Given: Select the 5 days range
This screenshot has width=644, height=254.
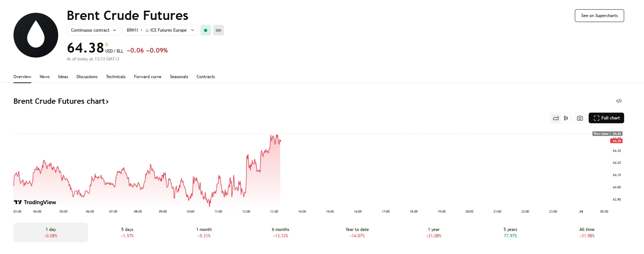Looking at the screenshot, I should (x=127, y=232).
